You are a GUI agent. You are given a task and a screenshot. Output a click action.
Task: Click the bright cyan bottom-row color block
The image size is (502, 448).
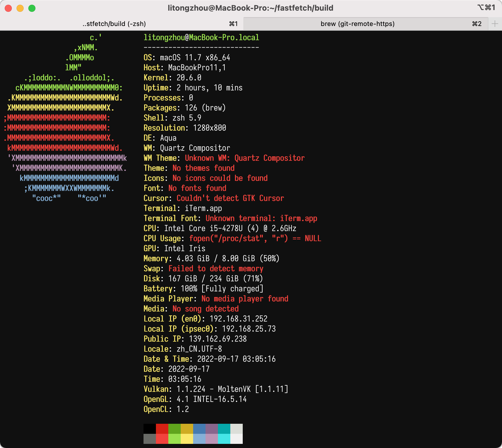[x=224, y=439]
